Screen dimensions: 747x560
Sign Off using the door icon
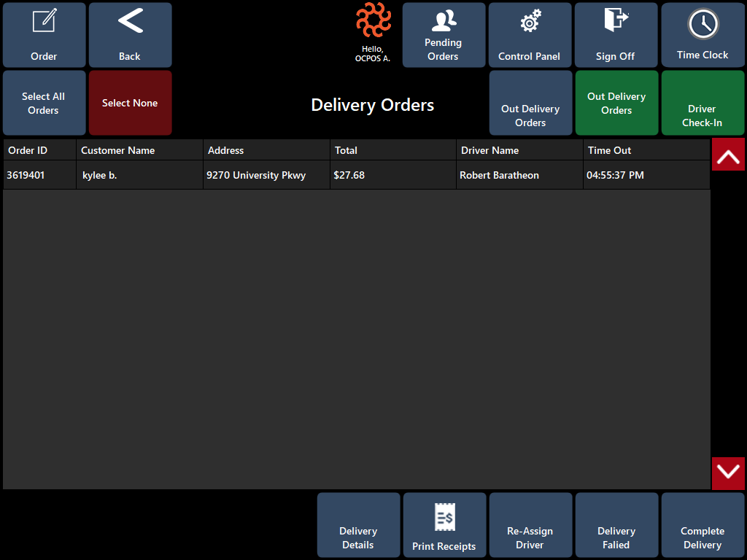coord(616,20)
